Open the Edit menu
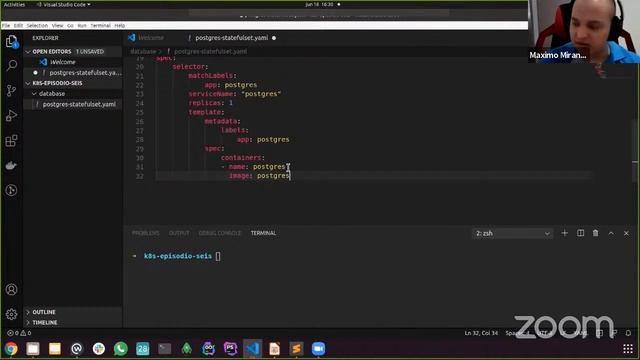Screen dimensions: 640x360 pos(18,25)
